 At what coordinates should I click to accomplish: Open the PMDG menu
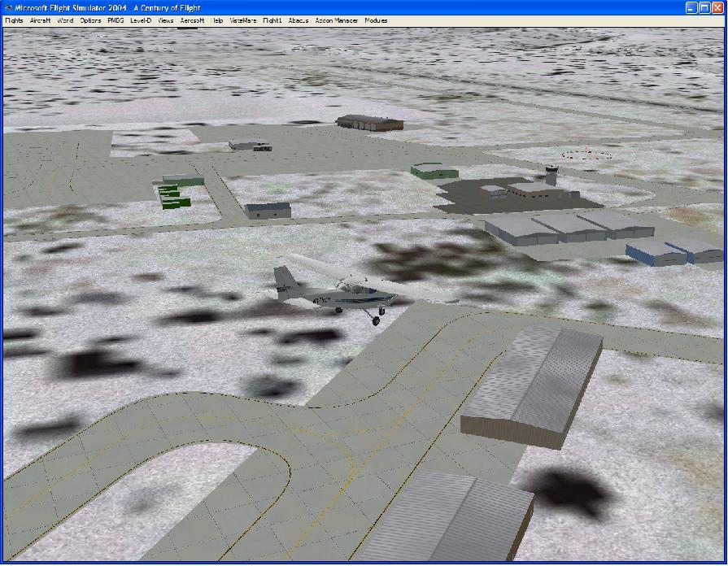[116, 20]
